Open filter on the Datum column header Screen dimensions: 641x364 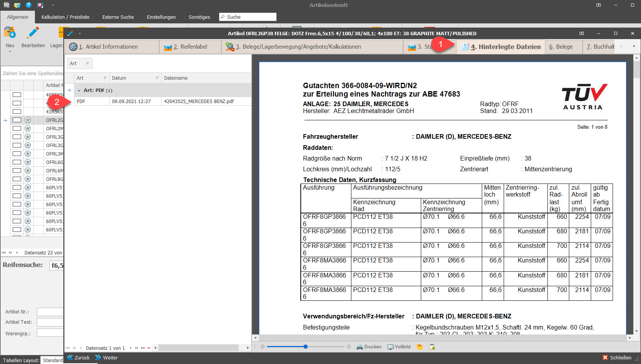point(157,78)
